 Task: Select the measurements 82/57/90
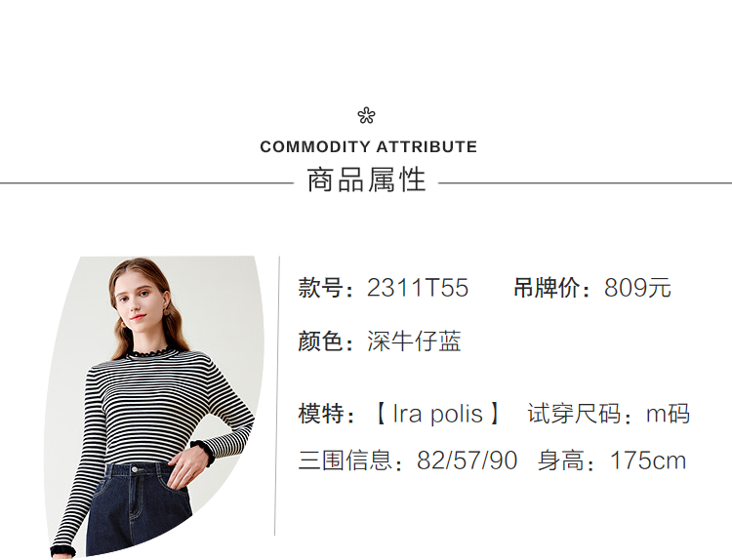click(467, 460)
